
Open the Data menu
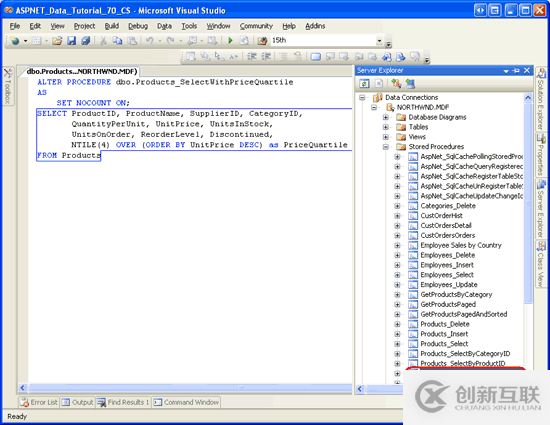[x=164, y=26]
